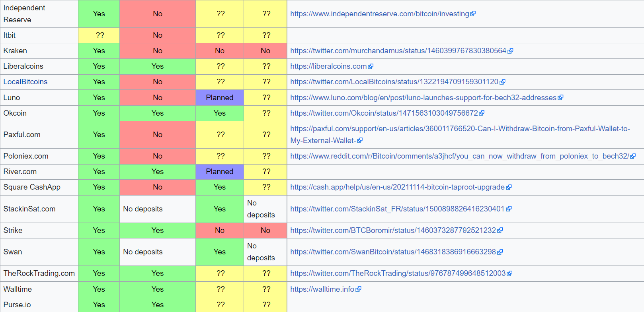This screenshot has width=644, height=312.
Task: Select the 'Independent Reserve' row name cell
Action: pos(39,14)
